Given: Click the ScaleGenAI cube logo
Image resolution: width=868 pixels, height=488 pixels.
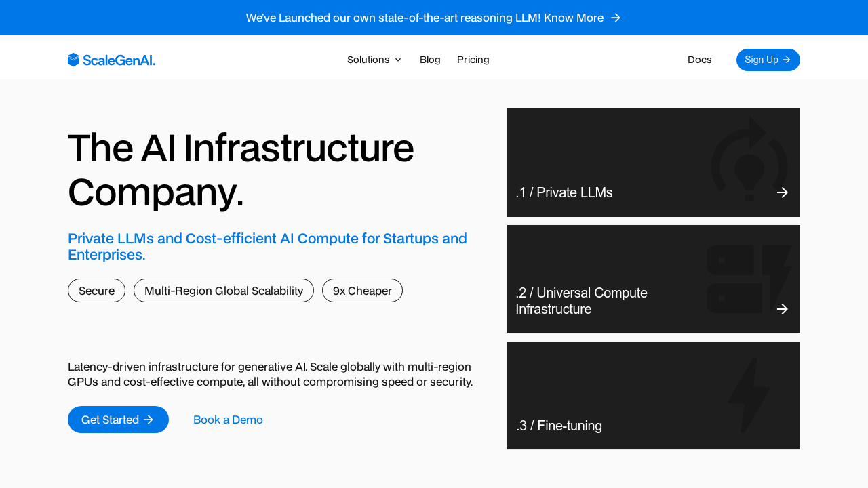Looking at the screenshot, I should coord(74,60).
